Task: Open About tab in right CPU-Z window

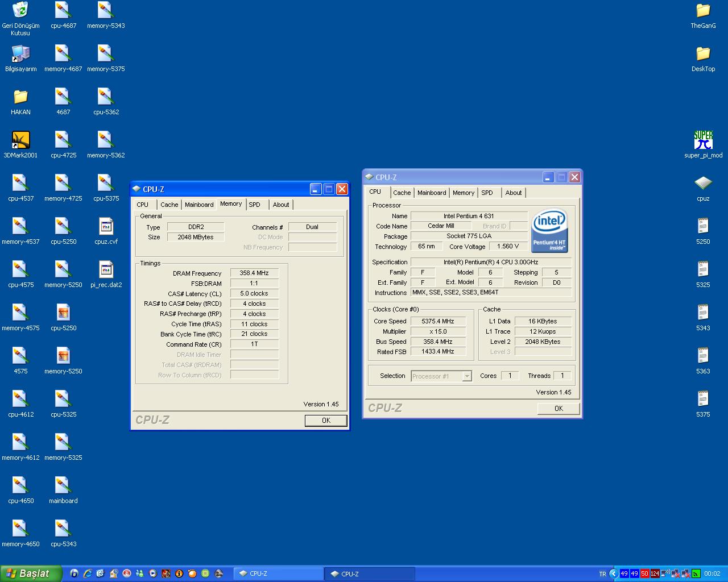Action: pyautogui.click(x=514, y=193)
